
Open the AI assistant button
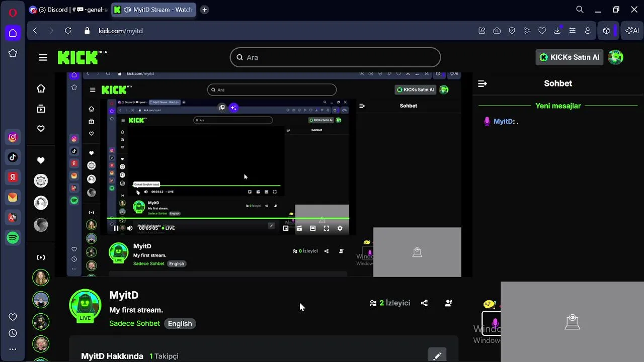pyautogui.click(x=632, y=31)
